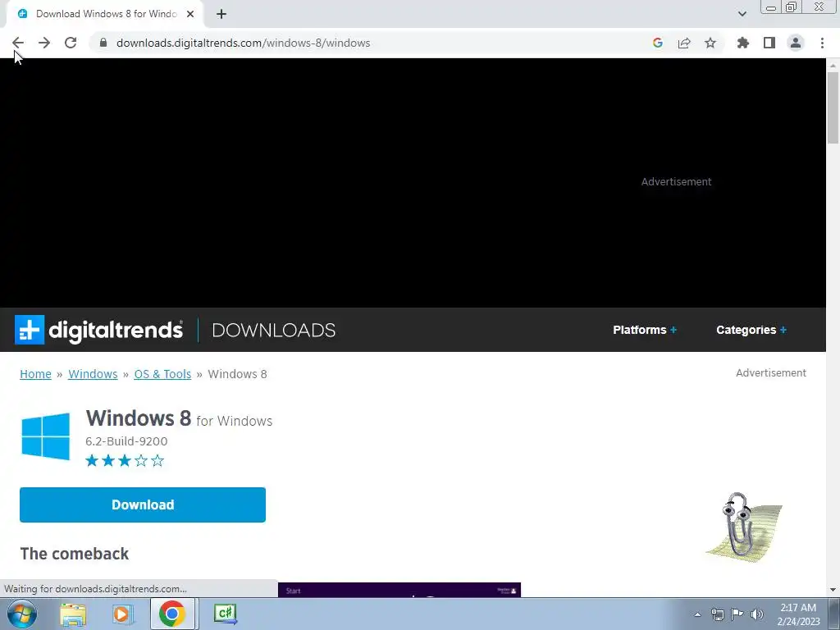The width and height of the screenshot is (840, 630).
Task: Click the Digital Trends plus logo
Action: [30, 330]
